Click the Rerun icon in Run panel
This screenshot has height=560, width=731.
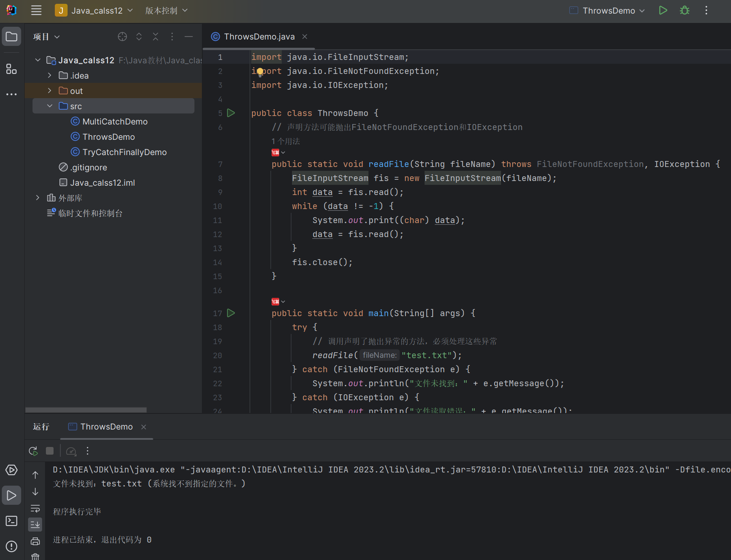coord(33,451)
